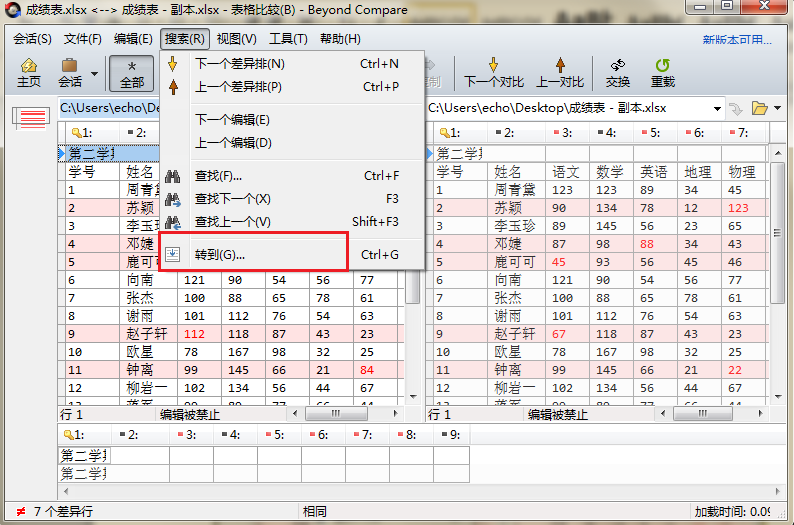Screen dimensions: 794x525
Task: Select Next Difference Row (下一个差异排)
Action: (x=292, y=64)
